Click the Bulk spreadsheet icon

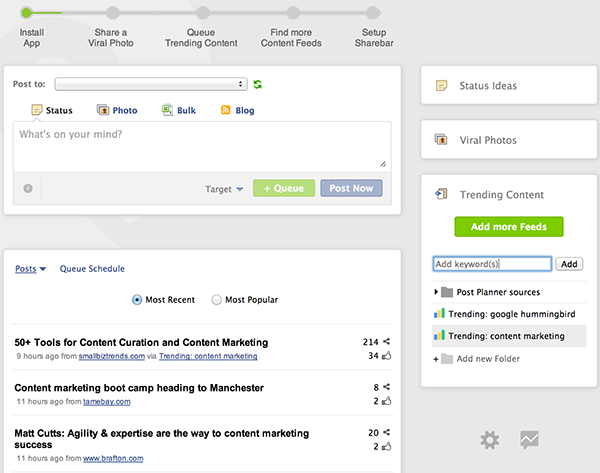click(167, 110)
